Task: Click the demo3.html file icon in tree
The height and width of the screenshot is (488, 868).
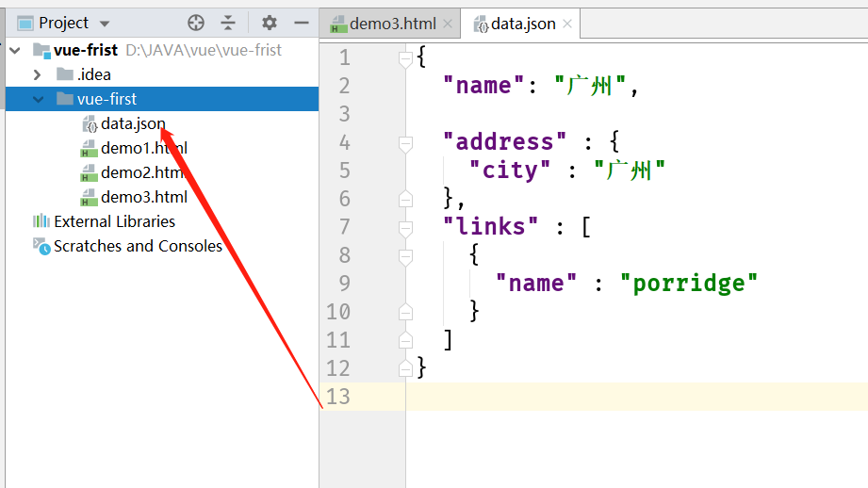Action: tap(89, 198)
